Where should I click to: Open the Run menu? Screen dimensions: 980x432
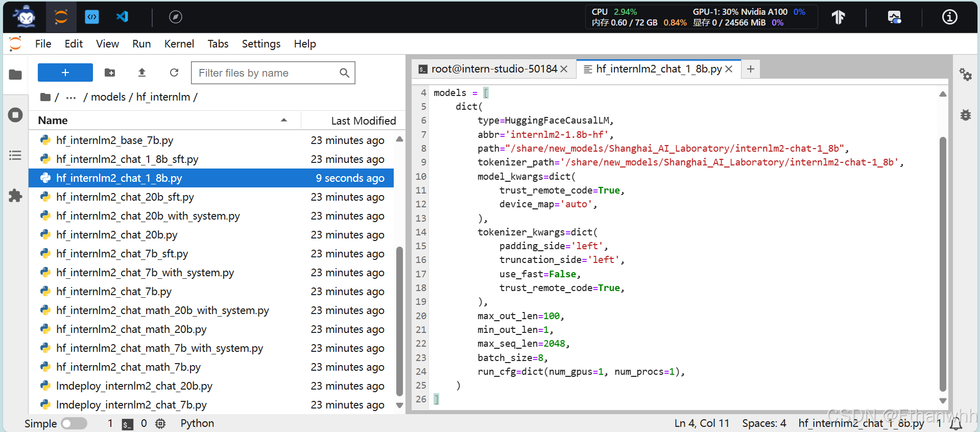[141, 44]
